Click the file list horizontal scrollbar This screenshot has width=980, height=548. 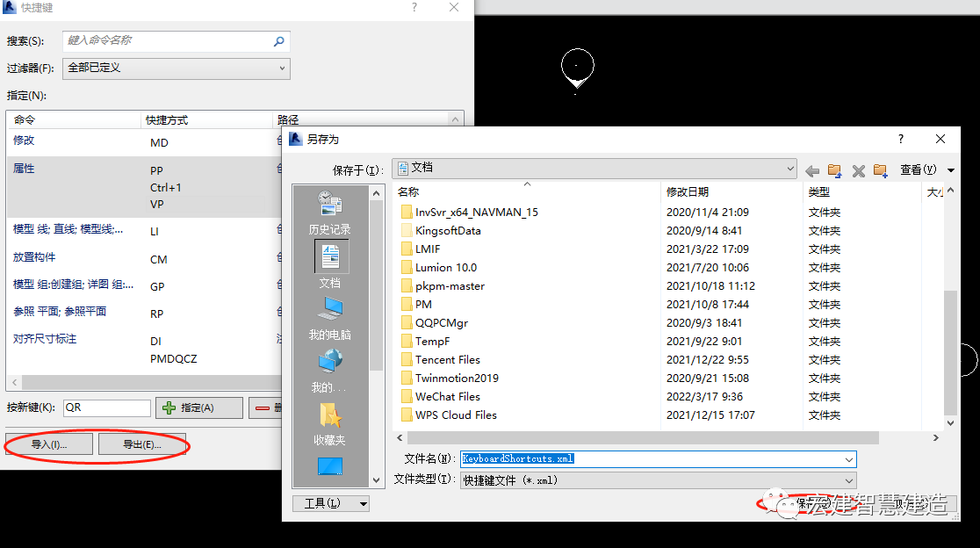641,438
